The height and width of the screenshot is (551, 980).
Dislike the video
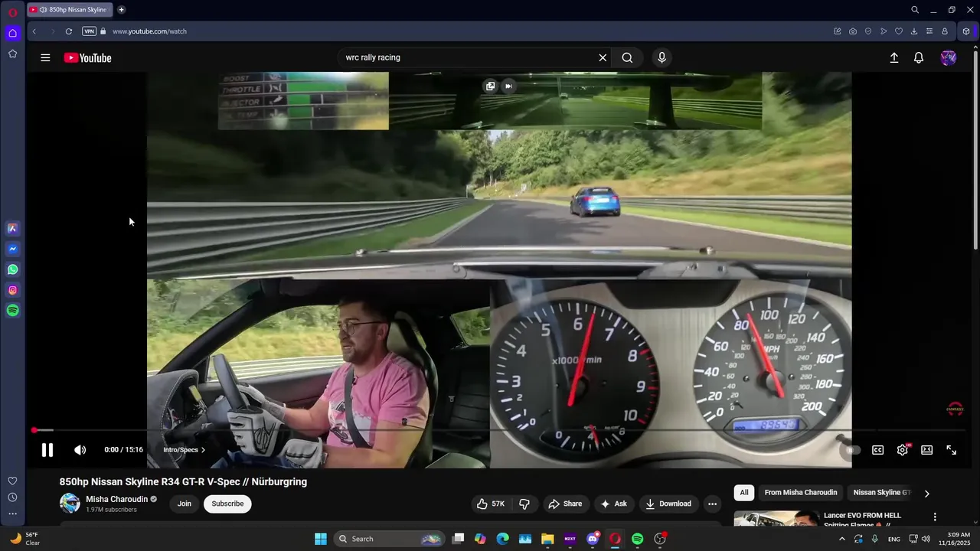pyautogui.click(x=524, y=504)
